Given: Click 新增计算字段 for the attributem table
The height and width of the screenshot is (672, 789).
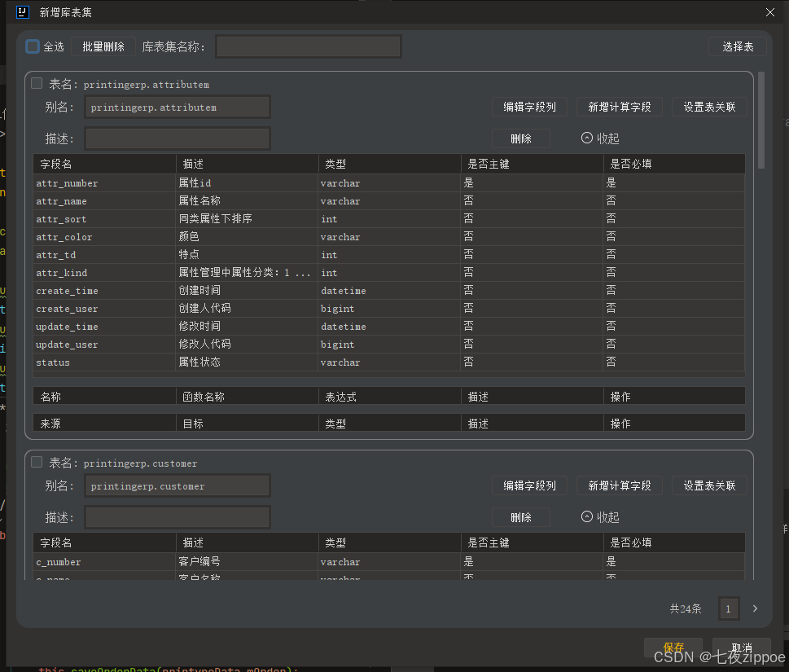Looking at the screenshot, I should click(x=620, y=106).
